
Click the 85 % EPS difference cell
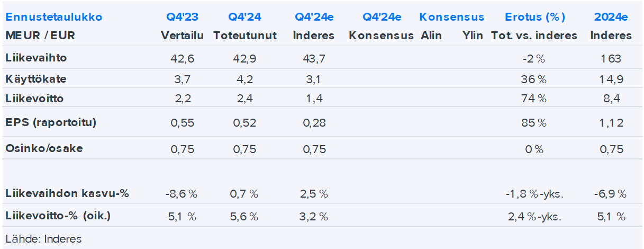tap(534, 123)
